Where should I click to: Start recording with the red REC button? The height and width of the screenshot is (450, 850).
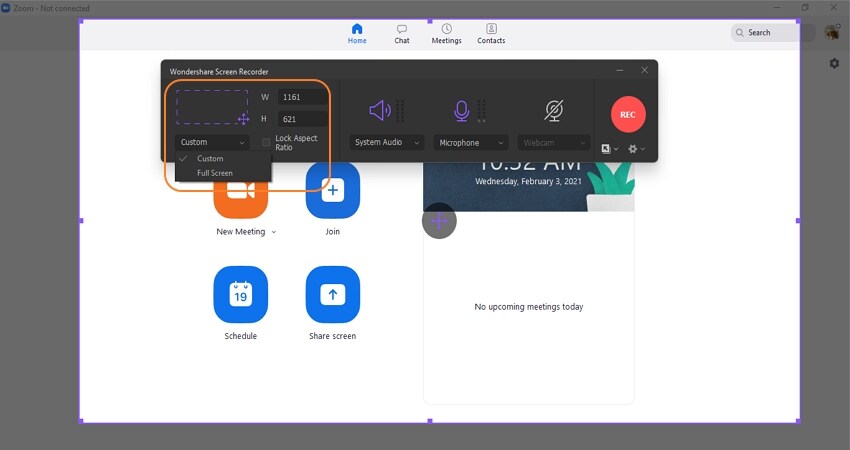[x=628, y=114]
